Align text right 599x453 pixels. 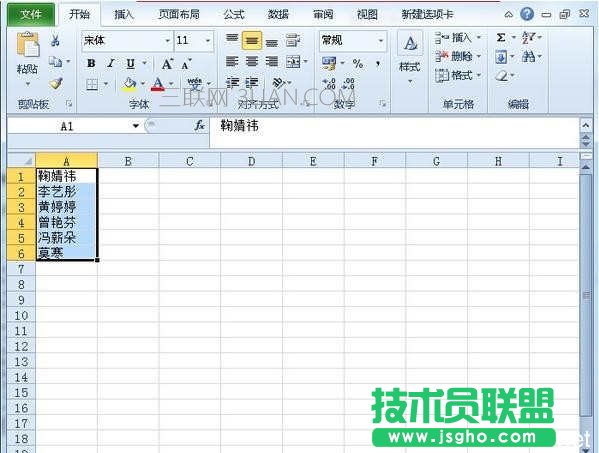click(x=272, y=61)
